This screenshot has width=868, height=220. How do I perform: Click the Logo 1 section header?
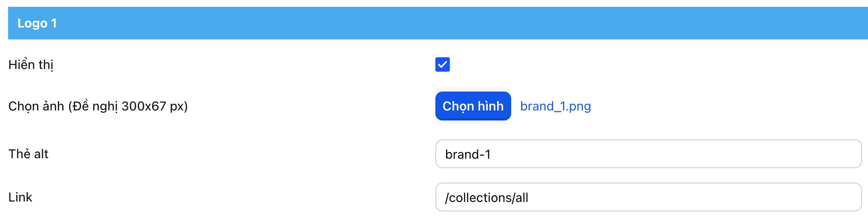point(438,23)
